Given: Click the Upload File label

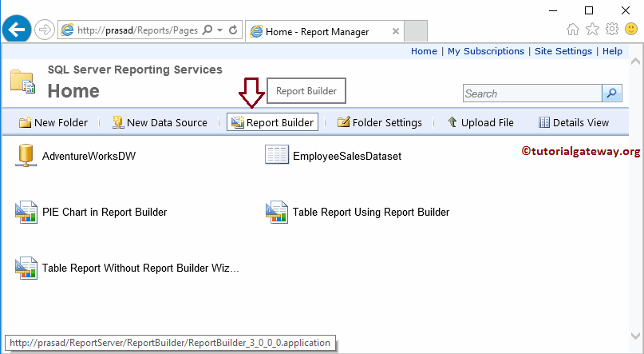Looking at the screenshot, I should click(487, 122).
